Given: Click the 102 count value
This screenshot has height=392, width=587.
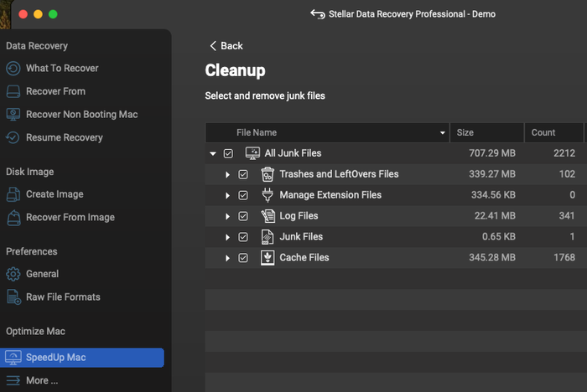Looking at the screenshot, I should [567, 174].
